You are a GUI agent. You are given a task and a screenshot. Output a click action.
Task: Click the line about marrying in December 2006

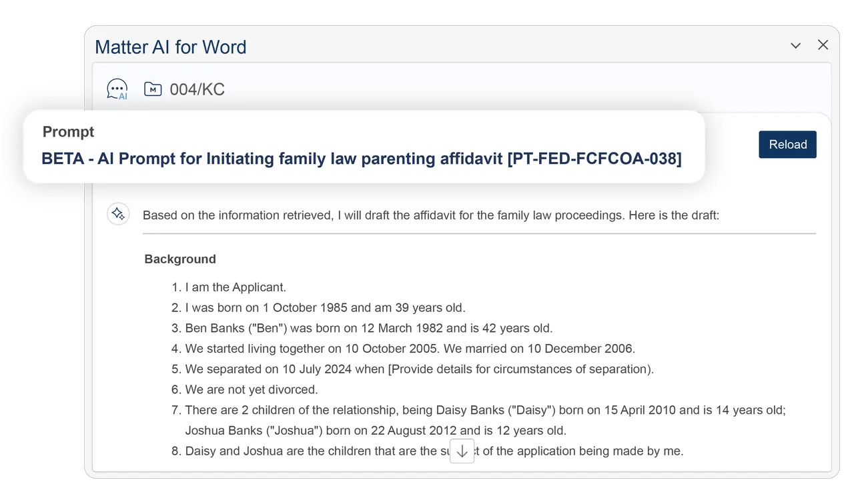[410, 349]
